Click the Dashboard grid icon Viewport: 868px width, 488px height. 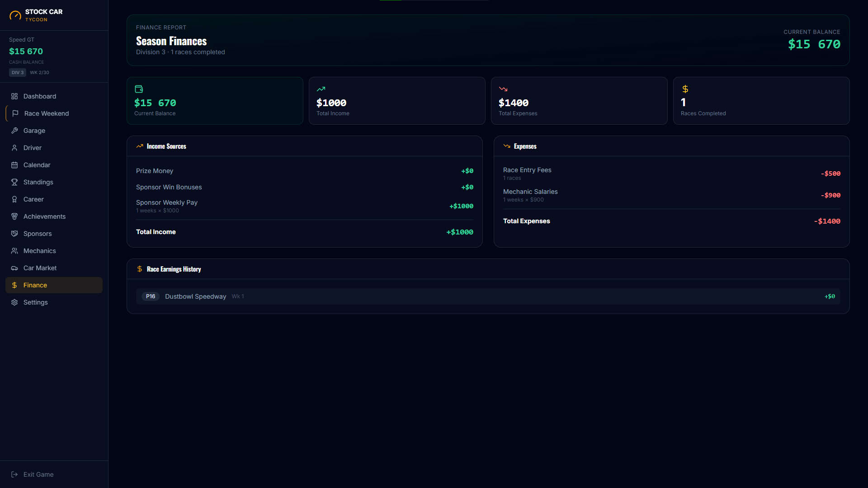14,96
